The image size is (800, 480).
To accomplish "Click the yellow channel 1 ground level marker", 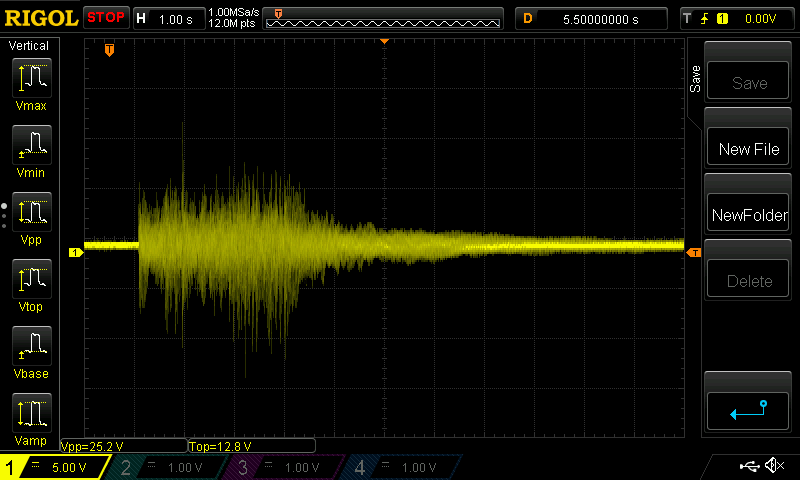I will pyautogui.click(x=76, y=252).
